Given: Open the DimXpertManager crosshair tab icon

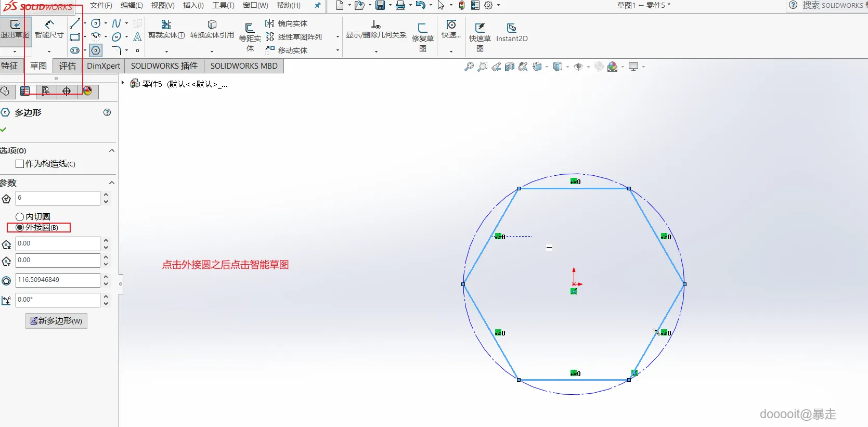Looking at the screenshot, I should 67,91.
